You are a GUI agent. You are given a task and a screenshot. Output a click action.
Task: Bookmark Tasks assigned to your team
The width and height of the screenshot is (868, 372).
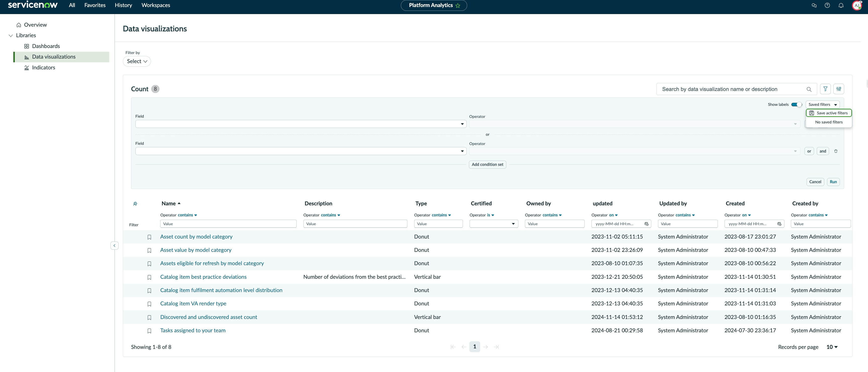click(x=149, y=331)
